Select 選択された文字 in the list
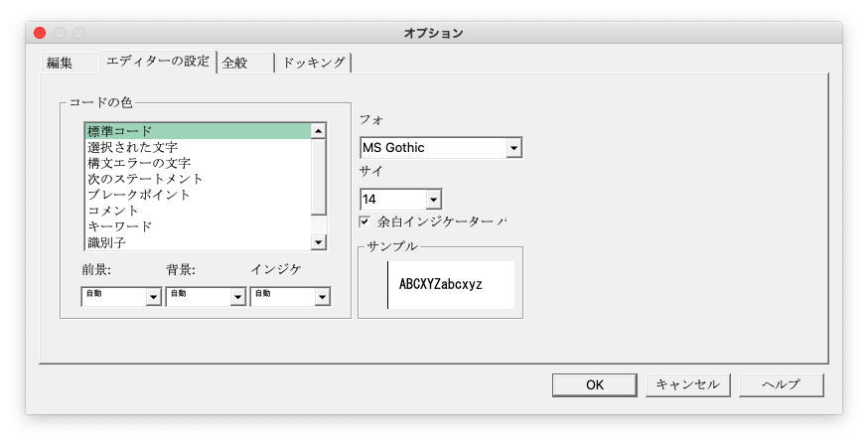Viewport: 868px width, 444px height. 197,147
